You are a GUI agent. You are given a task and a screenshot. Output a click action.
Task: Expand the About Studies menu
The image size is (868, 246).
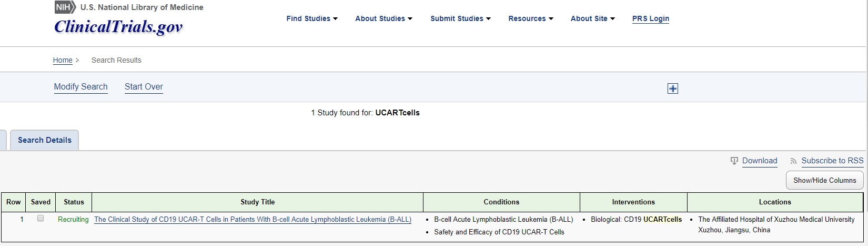click(x=383, y=18)
